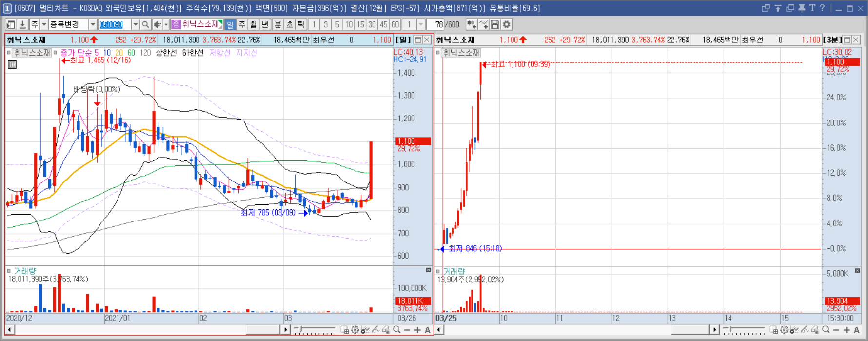Image resolution: width=868 pixels, height=341 pixels.
Task: Click the question mark help icon
Action: click(823, 8)
